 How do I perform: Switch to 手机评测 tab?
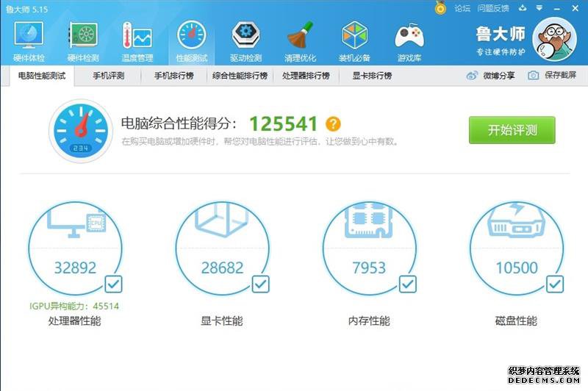click(x=108, y=76)
